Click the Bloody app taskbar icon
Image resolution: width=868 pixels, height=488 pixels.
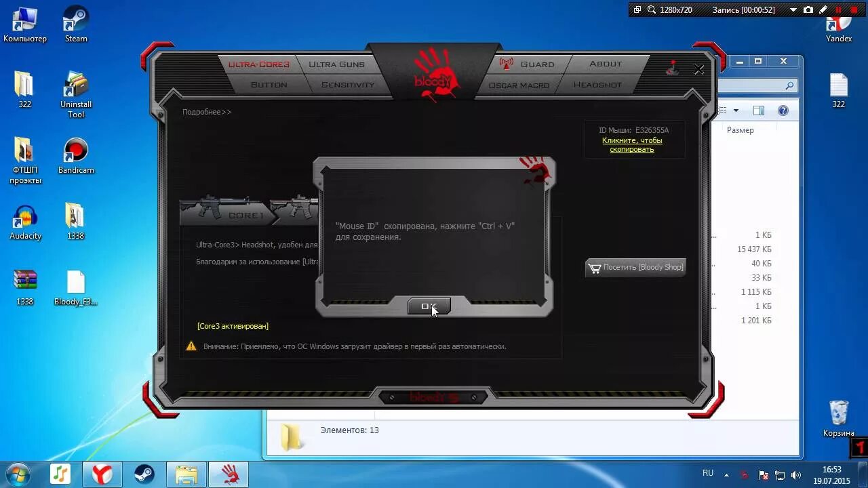229,474
